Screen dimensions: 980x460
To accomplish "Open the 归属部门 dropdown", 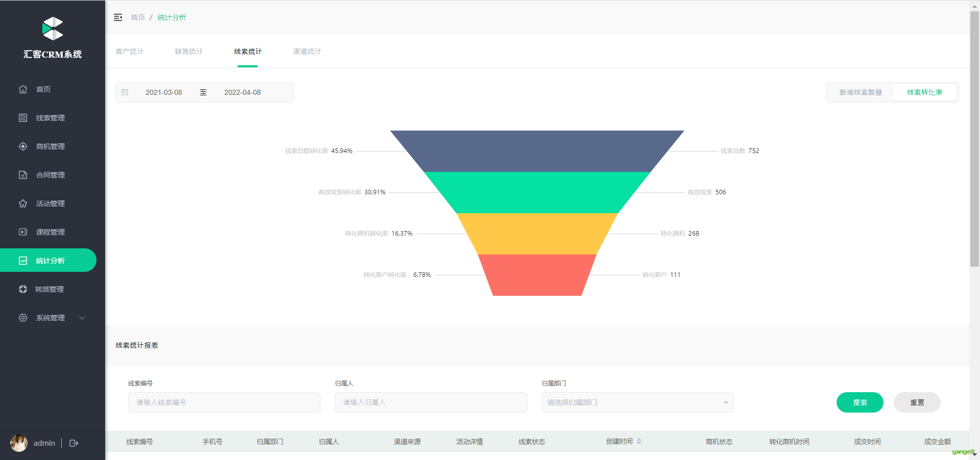I will [x=638, y=402].
